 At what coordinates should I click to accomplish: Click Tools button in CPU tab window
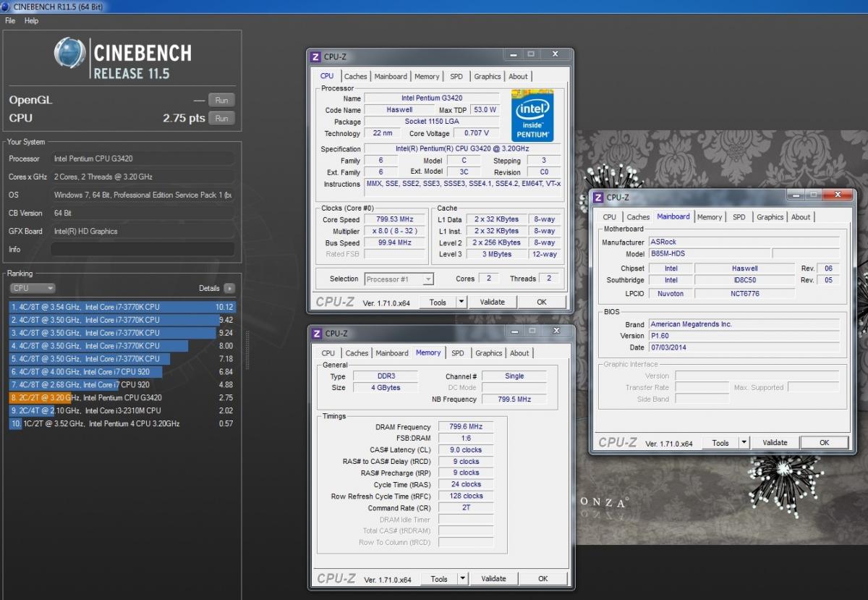pyautogui.click(x=438, y=302)
